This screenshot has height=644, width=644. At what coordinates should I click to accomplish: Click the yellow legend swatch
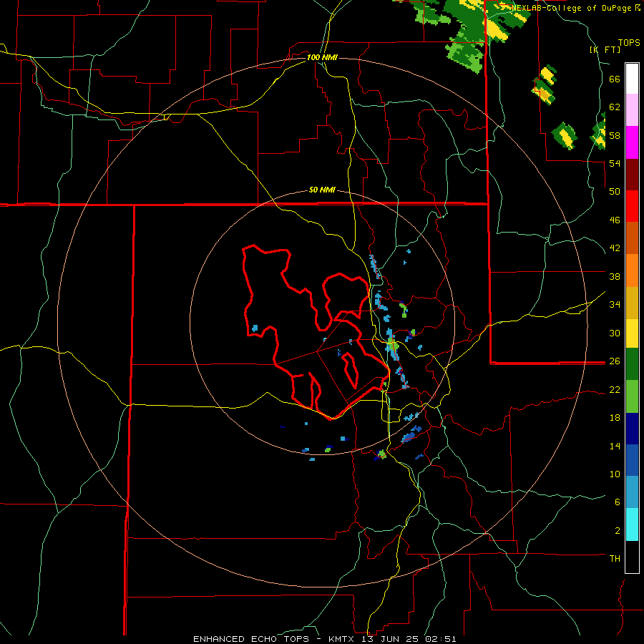(x=632, y=333)
